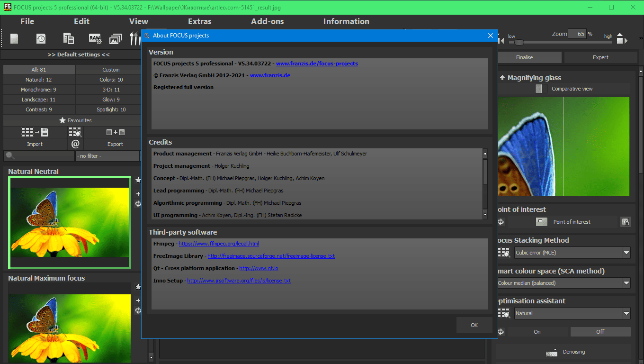The height and width of the screenshot is (364, 644).
Task: Click the preset browser grid magnifier icon
Action: point(75,132)
